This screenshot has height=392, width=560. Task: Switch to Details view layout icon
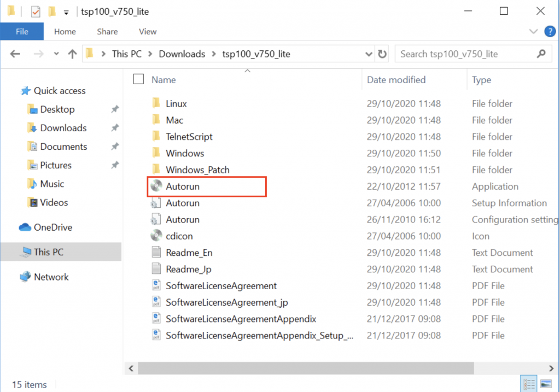pyautogui.click(x=529, y=384)
